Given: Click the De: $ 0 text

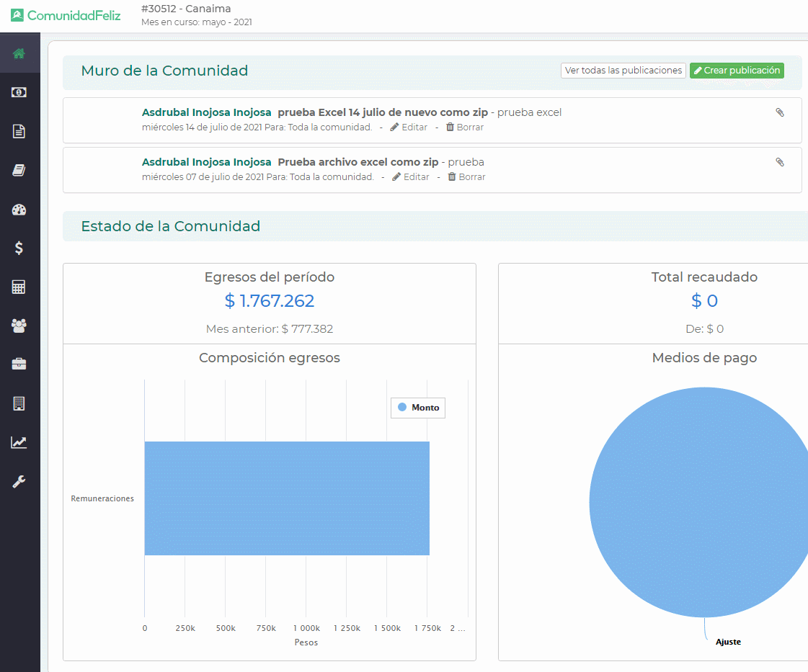Looking at the screenshot, I should (704, 329).
